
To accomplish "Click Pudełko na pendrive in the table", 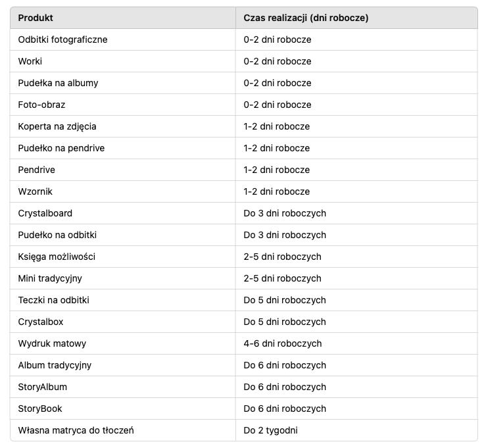I will [x=61, y=148].
